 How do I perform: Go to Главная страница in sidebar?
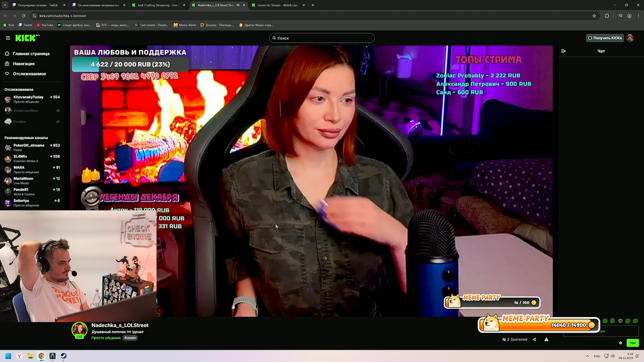coord(31,54)
